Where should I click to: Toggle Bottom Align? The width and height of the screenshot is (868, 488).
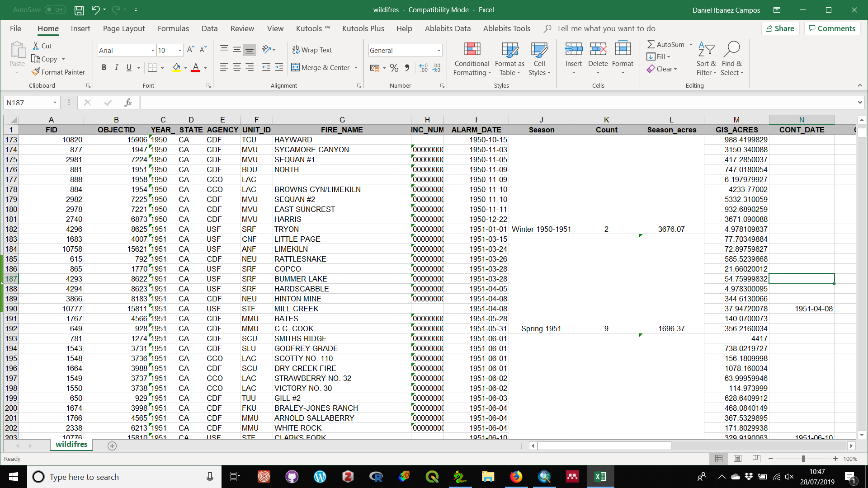(x=249, y=49)
